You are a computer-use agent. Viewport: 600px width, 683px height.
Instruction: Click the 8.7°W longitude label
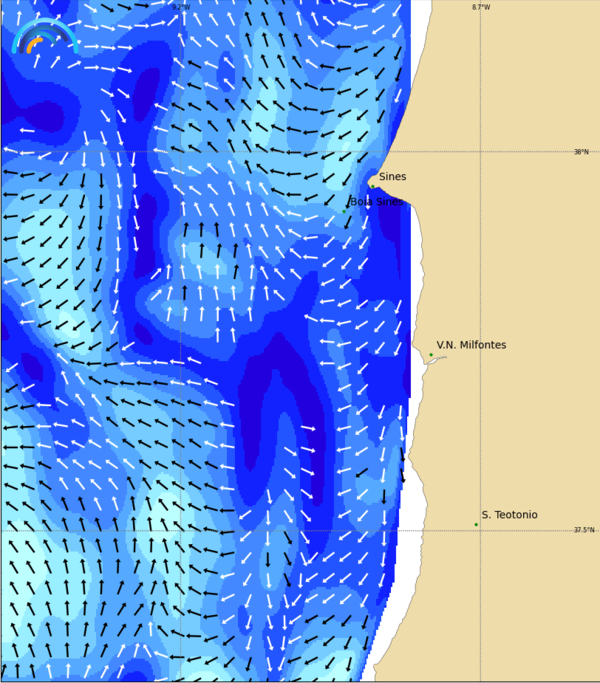pyautogui.click(x=481, y=7)
